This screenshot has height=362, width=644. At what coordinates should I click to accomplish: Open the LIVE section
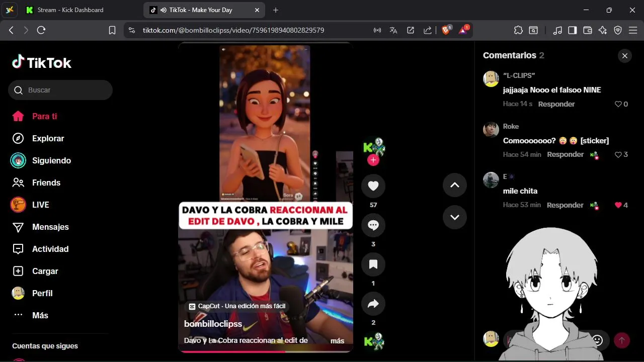(30, 205)
